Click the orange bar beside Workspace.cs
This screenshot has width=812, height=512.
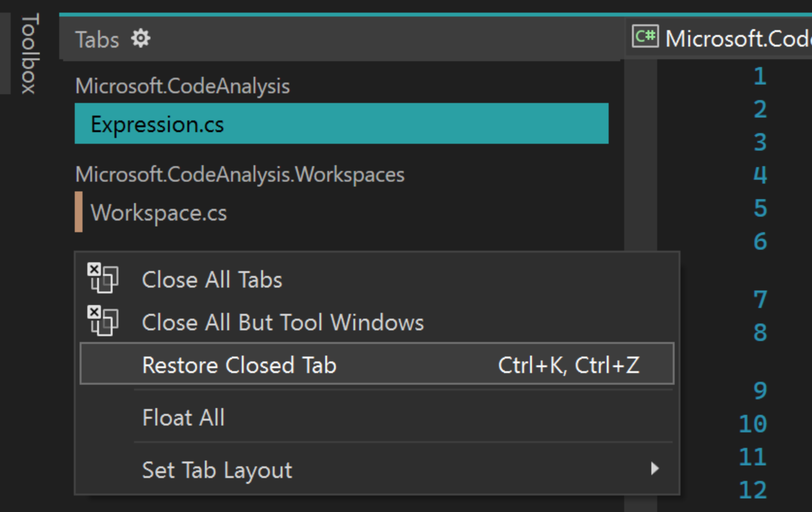click(x=79, y=212)
